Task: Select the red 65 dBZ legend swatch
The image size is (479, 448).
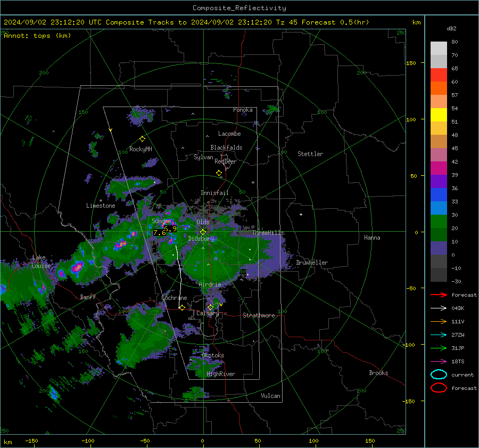Action: pos(439,75)
